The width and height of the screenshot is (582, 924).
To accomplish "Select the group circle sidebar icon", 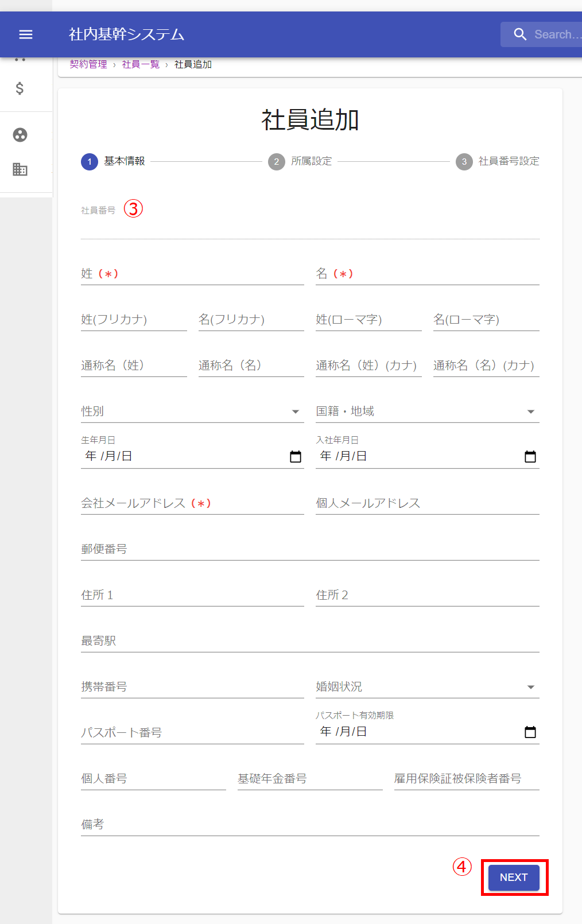I will click(20, 135).
